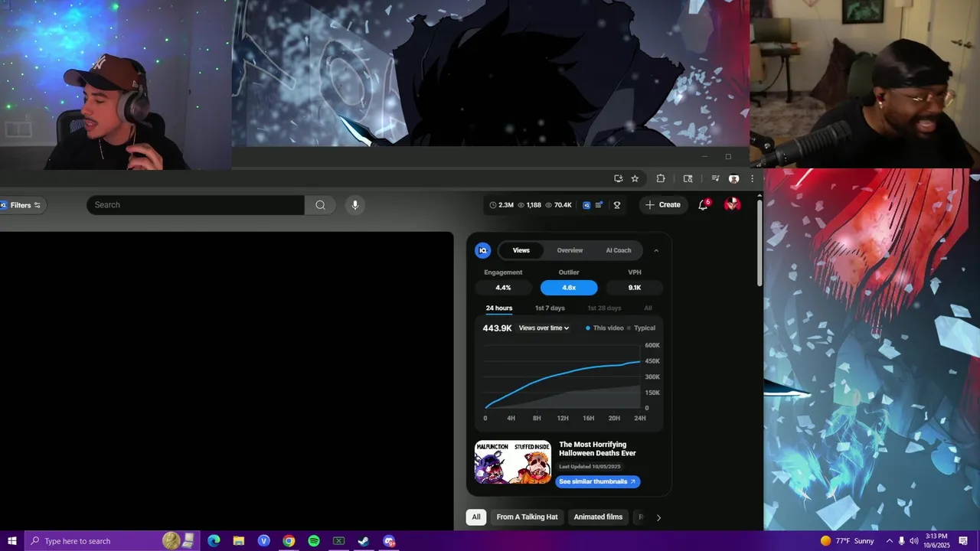Collapse the IQ panel with the chevron

pyautogui.click(x=656, y=250)
